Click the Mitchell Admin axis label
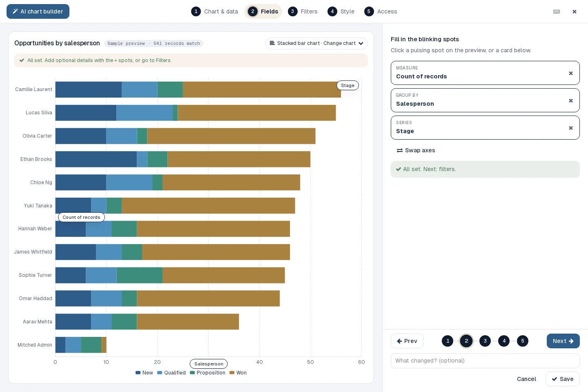The width and height of the screenshot is (588, 392). pos(35,345)
